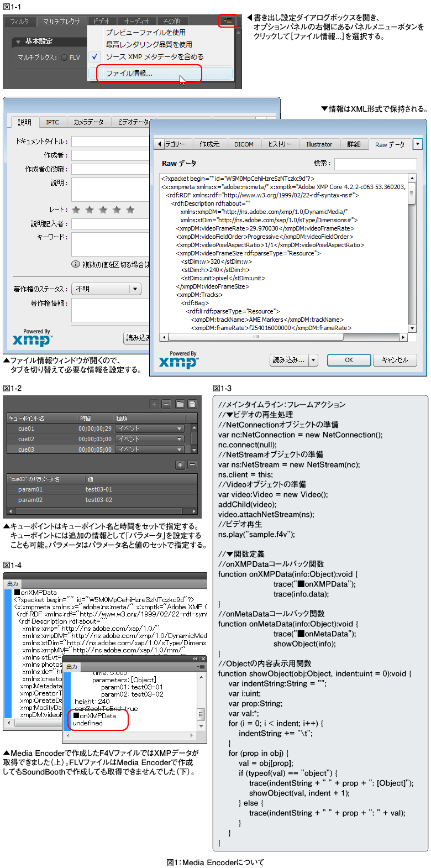Open the type dropdown for cue02
Screen dimensions: 431x868
click(x=150, y=439)
